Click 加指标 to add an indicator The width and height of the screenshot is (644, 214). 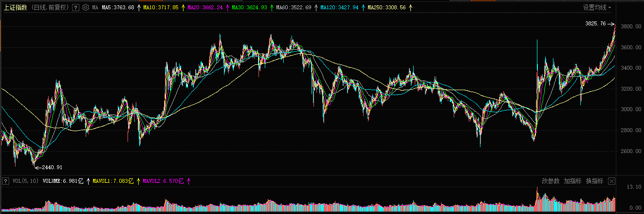(x=572, y=181)
